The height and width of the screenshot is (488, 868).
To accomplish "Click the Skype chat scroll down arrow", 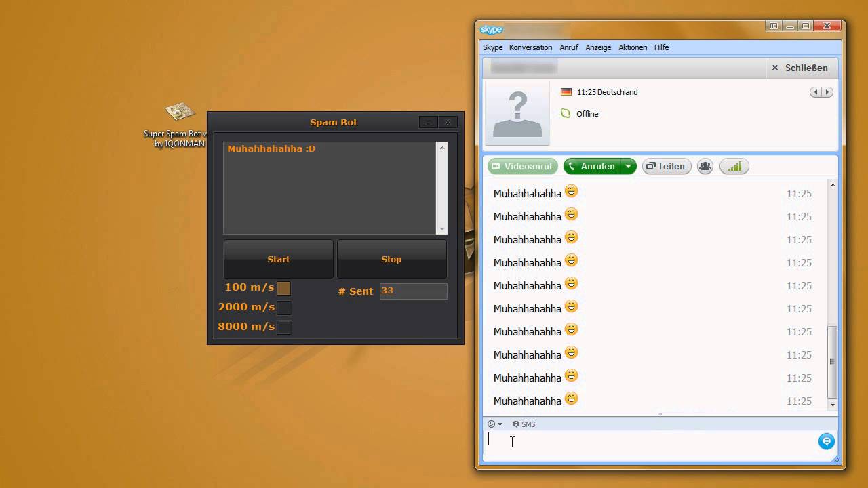I will 833,405.
